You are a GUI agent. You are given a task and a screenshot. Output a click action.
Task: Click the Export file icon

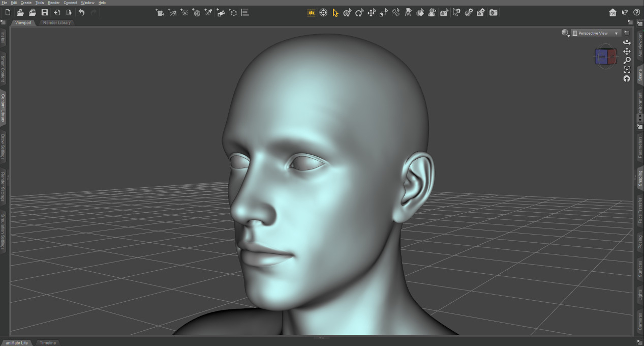(69, 13)
